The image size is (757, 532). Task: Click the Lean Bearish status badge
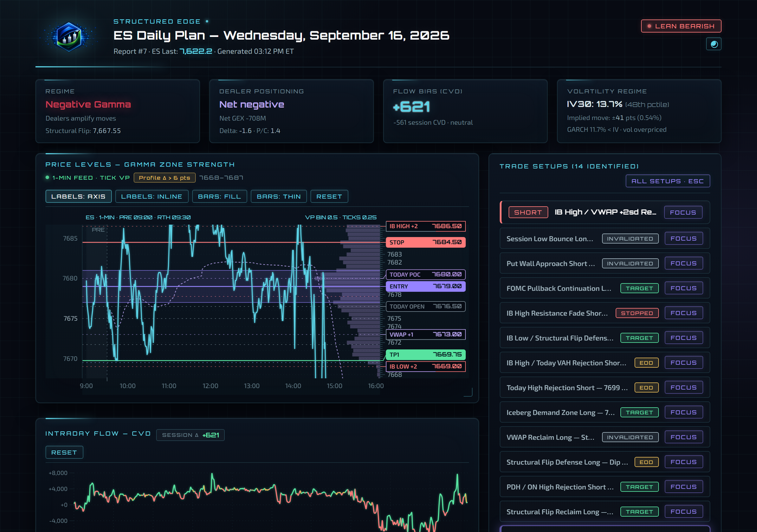681,26
